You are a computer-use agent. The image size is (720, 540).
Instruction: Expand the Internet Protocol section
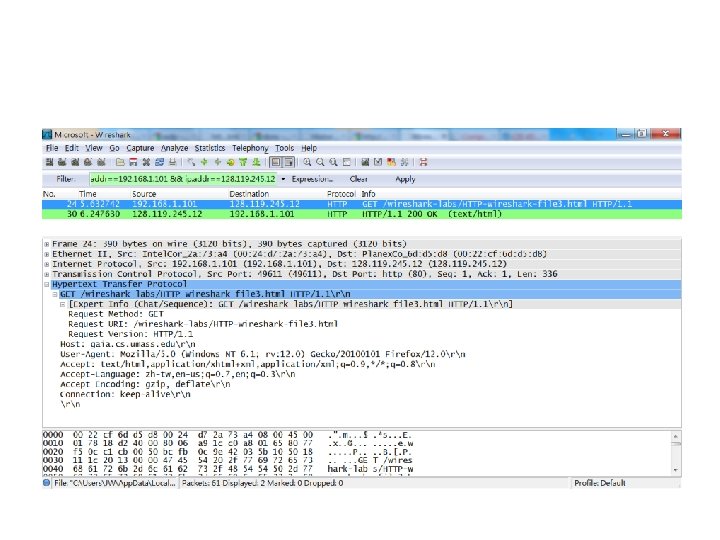46,264
